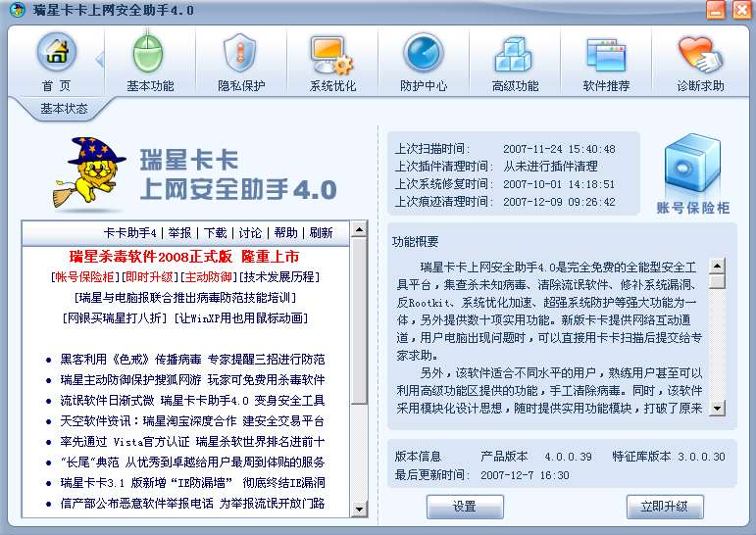Open the [即时升级] link
Viewport: 756px width, 535px height.
coord(148,277)
